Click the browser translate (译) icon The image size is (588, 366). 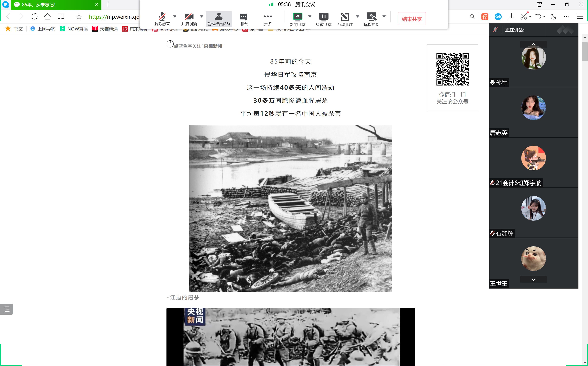point(485,17)
